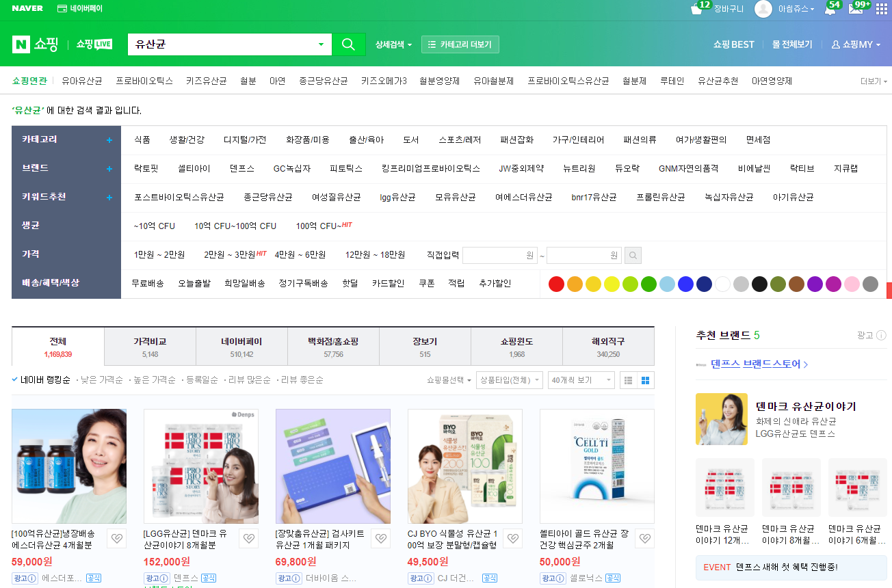Expand 브랜드 plus icon

pyautogui.click(x=109, y=169)
